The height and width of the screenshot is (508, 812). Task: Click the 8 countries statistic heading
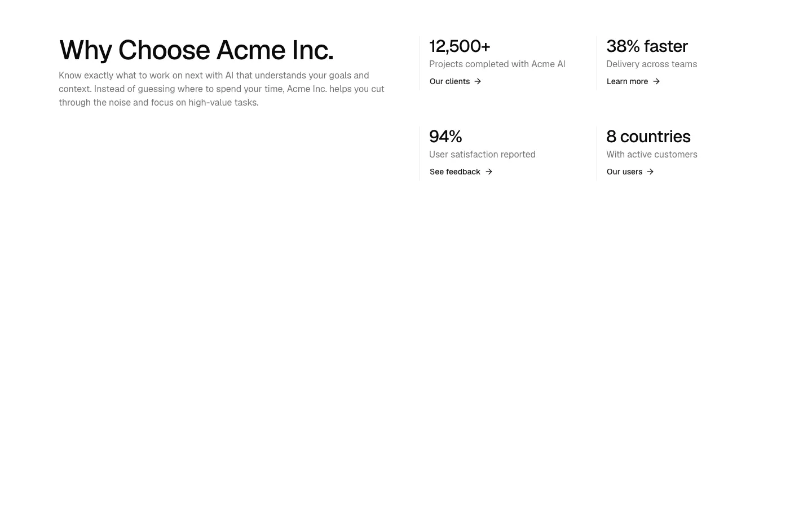point(648,137)
